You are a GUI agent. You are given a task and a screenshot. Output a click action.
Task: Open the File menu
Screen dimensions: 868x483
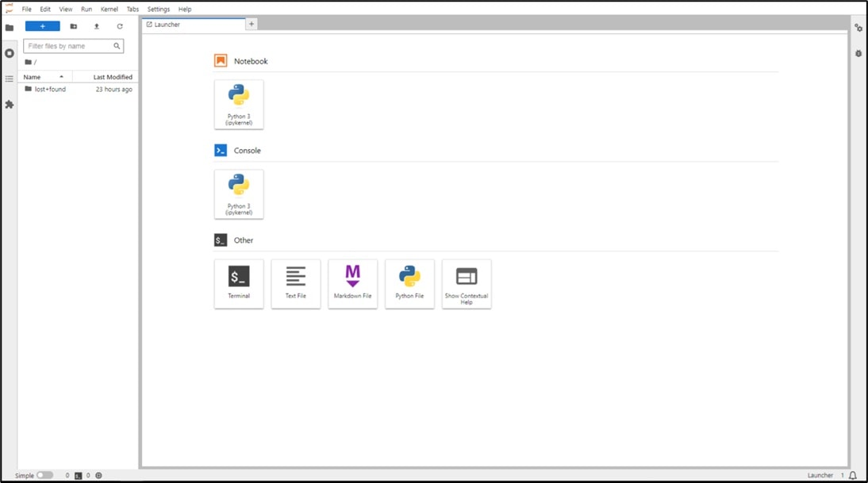point(26,9)
